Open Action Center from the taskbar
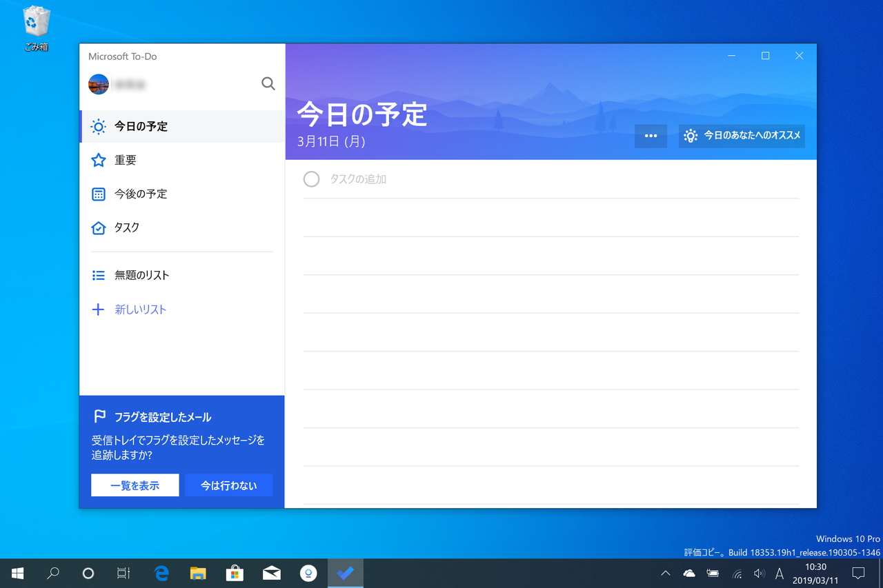Viewport: 883px width, 588px height. pyautogui.click(x=857, y=573)
